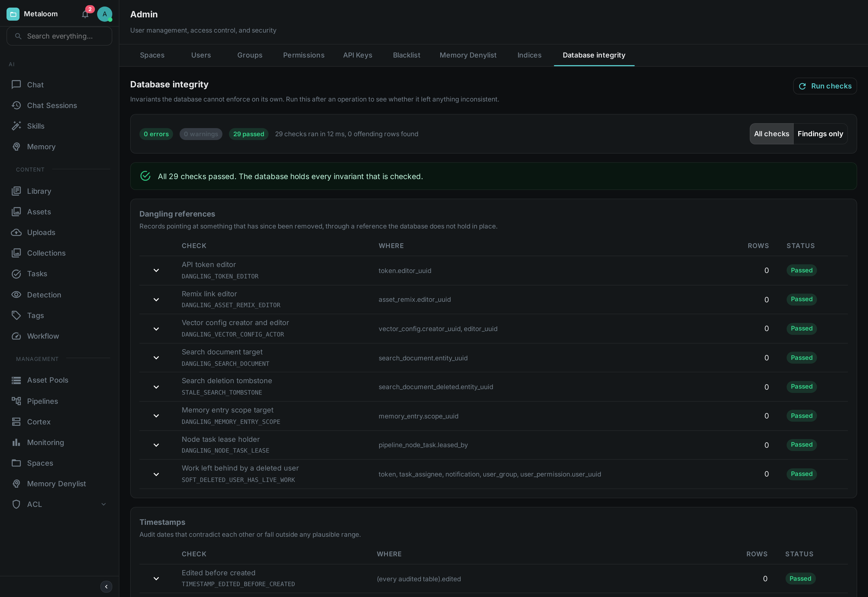The image size is (868, 597).
Task: Expand Vector config creator and editor row
Action: [156, 328]
